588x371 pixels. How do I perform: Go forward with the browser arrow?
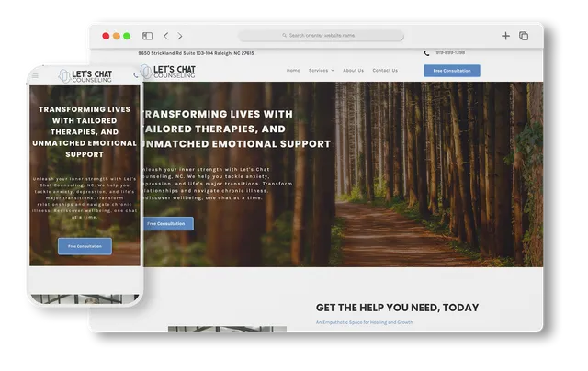click(x=180, y=36)
